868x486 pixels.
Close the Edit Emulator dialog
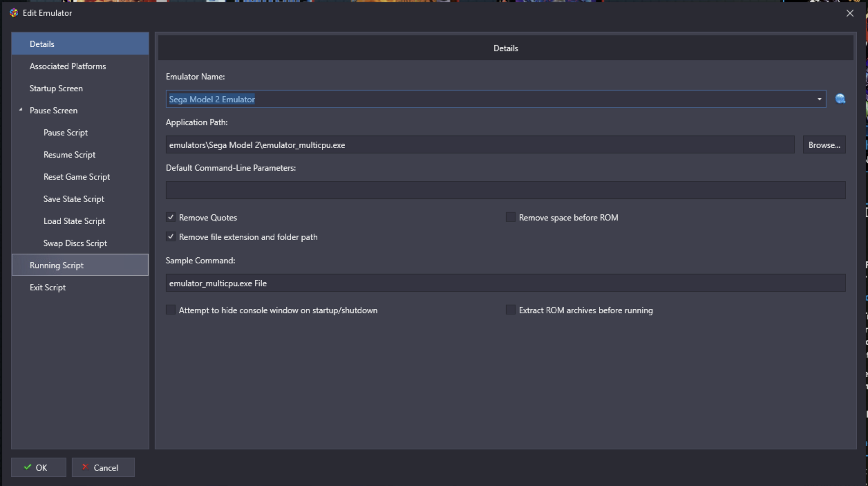pyautogui.click(x=850, y=13)
